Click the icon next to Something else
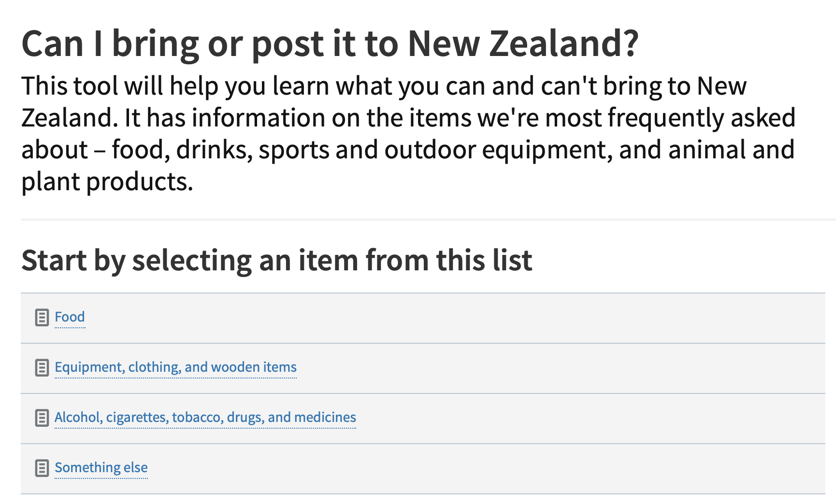The height and width of the screenshot is (504, 836). click(42, 468)
